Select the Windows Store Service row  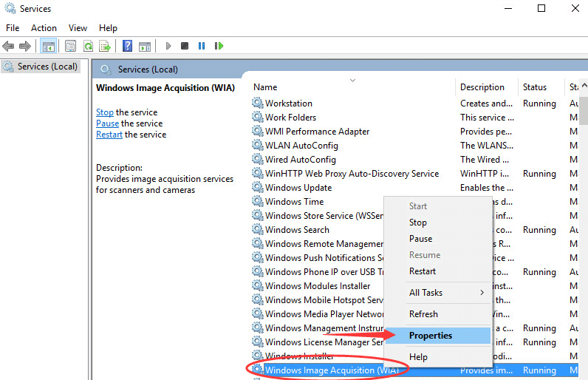click(x=317, y=215)
